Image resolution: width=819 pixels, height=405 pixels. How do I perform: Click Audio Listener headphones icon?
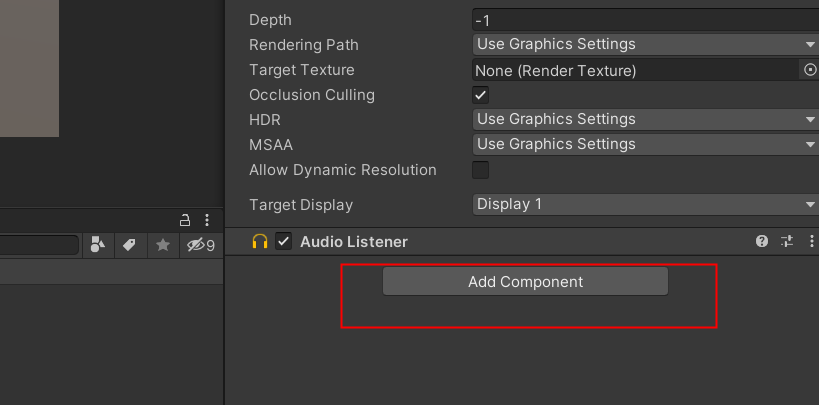point(260,241)
